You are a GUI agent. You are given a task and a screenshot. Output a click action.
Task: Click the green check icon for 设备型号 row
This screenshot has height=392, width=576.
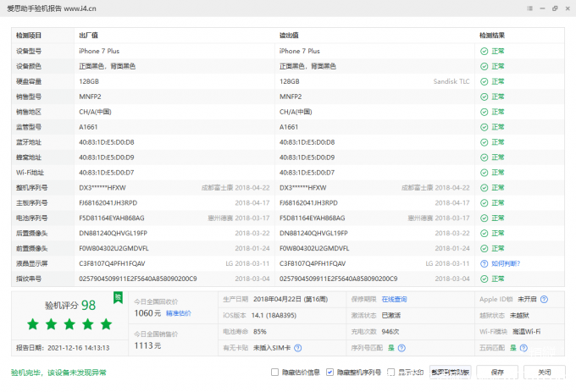tap(485, 52)
